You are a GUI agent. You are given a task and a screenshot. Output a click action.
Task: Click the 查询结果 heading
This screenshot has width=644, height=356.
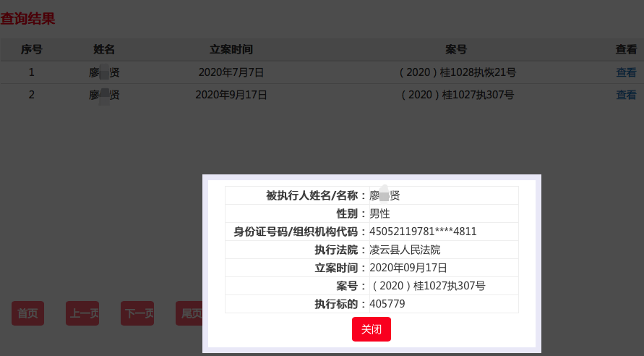(x=27, y=19)
